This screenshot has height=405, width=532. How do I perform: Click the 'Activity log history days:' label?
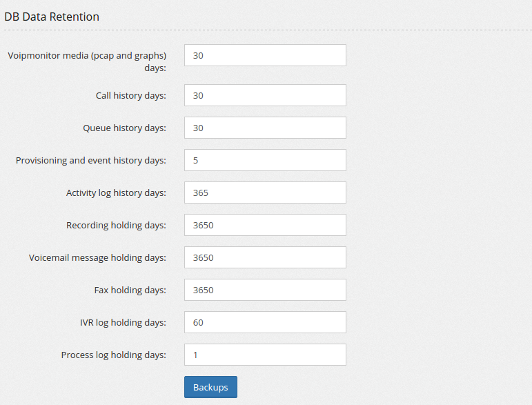(116, 193)
